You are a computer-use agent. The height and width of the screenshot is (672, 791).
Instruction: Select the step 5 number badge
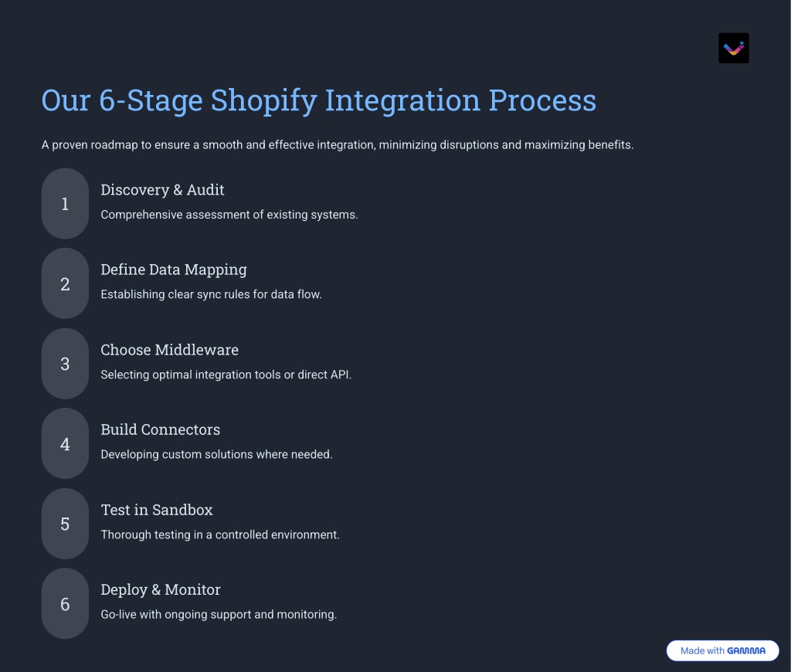65,524
